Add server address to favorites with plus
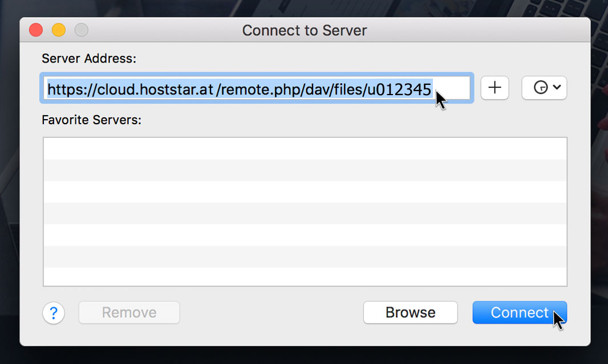The height and width of the screenshot is (364, 608). click(494, 88)
